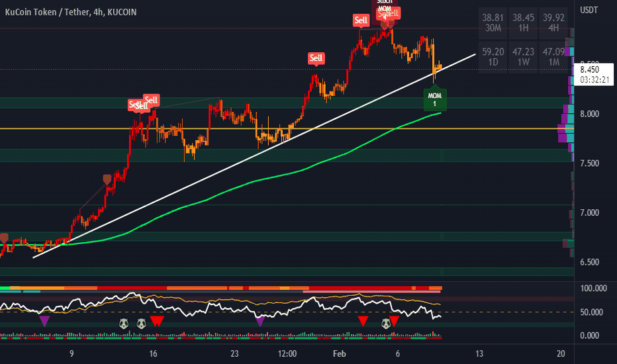Click the double red triangle marker near the 16th
The height and width of the screenshot is (364, 617).
157,321
